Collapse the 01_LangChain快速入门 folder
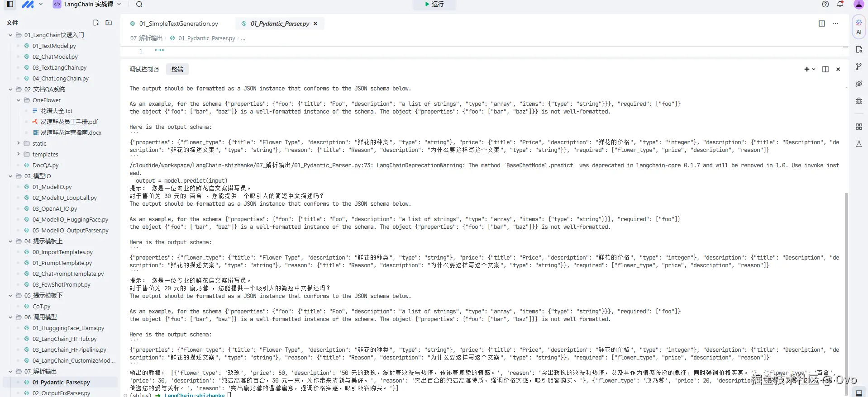 (x=10, y=35)
